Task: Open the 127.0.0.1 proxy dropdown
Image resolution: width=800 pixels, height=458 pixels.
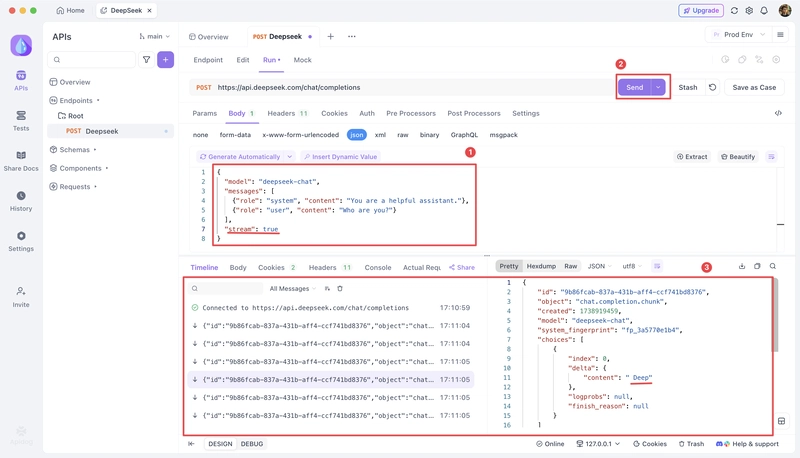Action: [x=598, y=444]
